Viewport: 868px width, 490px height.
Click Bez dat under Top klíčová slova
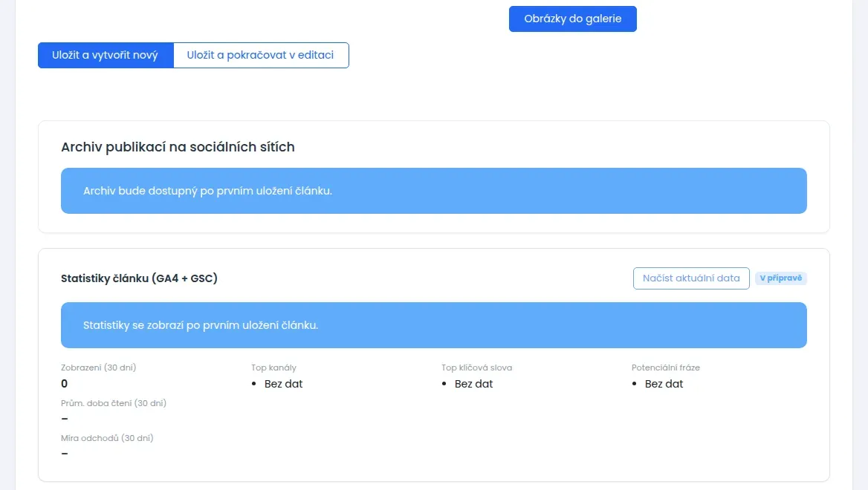pos(473,384)
